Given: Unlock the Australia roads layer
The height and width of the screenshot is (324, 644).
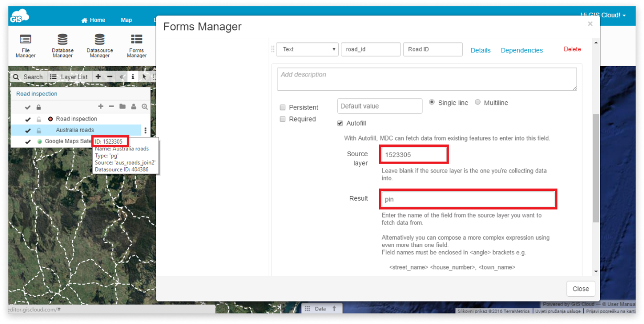Looking at the screenshot, I should (39, 129).
